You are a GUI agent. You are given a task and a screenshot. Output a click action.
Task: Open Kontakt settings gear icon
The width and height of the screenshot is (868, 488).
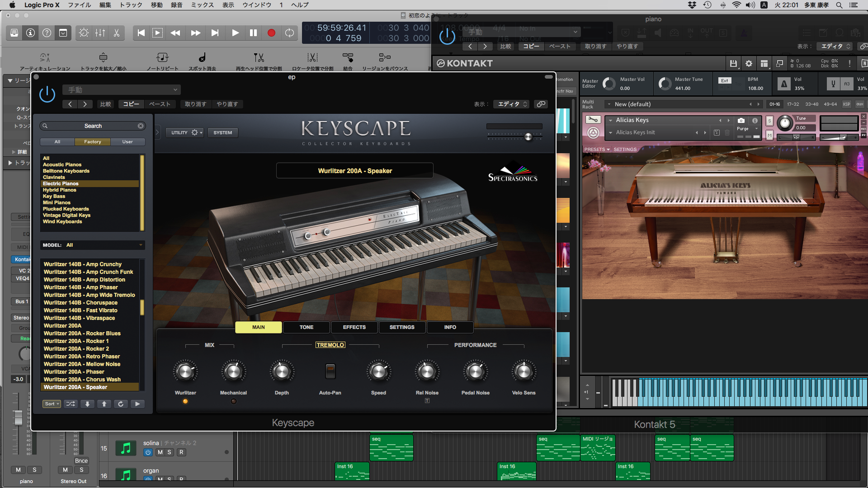click(x=749, y=64)
